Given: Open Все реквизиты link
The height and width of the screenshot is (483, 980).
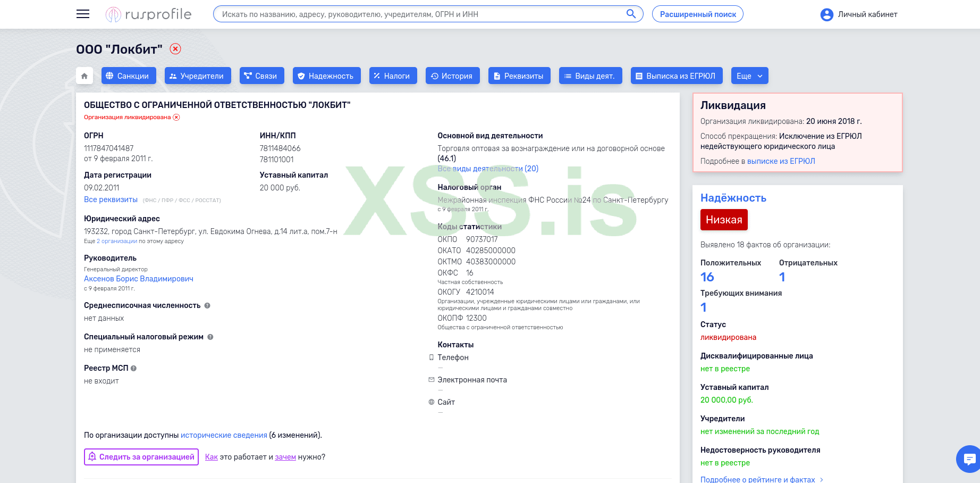Looking at the screenshot, I should pos(111,199).
